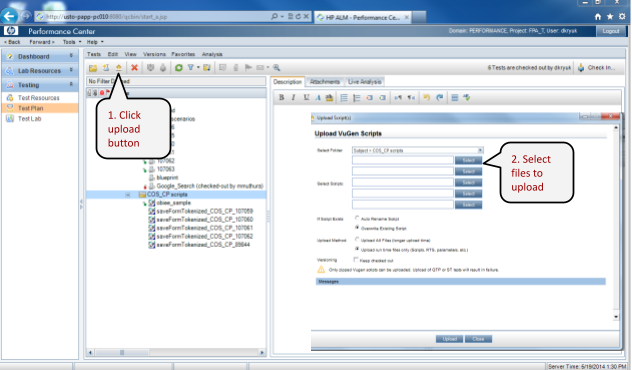Click the Upload button in dialog

[449, 339]
